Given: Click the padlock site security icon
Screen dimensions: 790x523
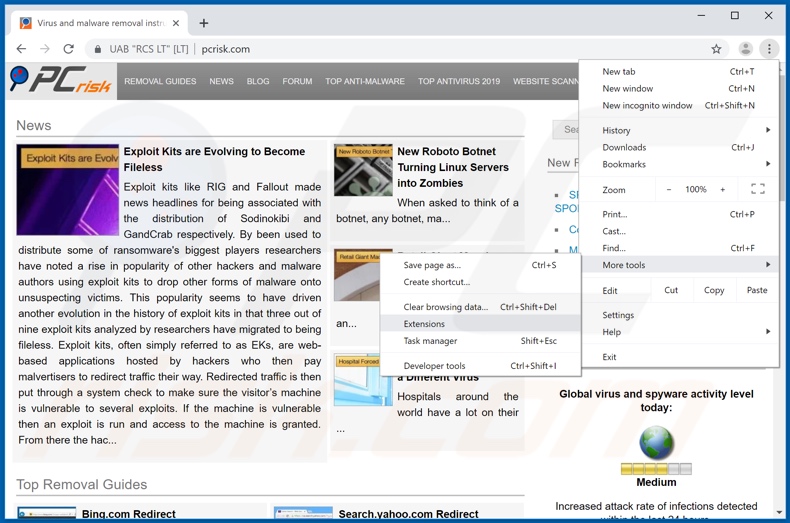Looking at the screenshot, I should 98,49.
